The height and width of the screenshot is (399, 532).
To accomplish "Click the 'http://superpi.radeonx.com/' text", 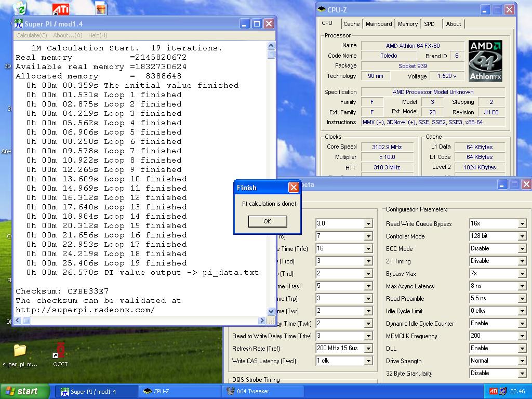I will pos(85,310).
